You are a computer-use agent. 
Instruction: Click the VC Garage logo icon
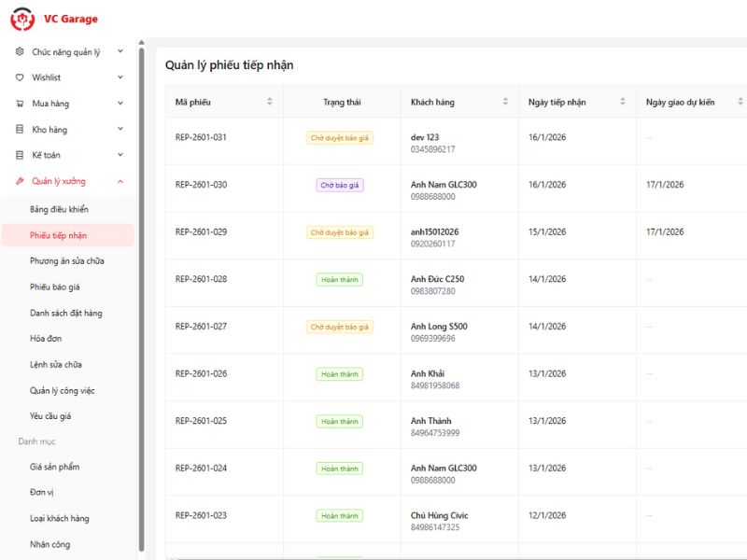(22, 19)
